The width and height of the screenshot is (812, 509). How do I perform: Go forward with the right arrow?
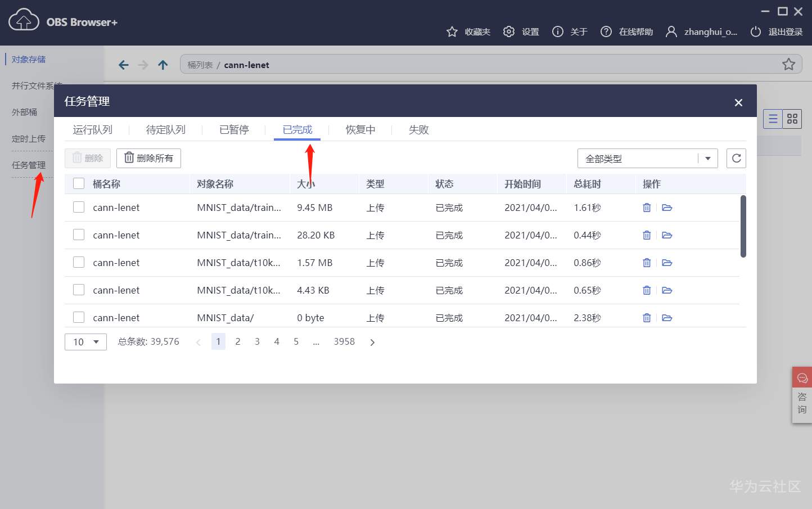pos(143,65)
